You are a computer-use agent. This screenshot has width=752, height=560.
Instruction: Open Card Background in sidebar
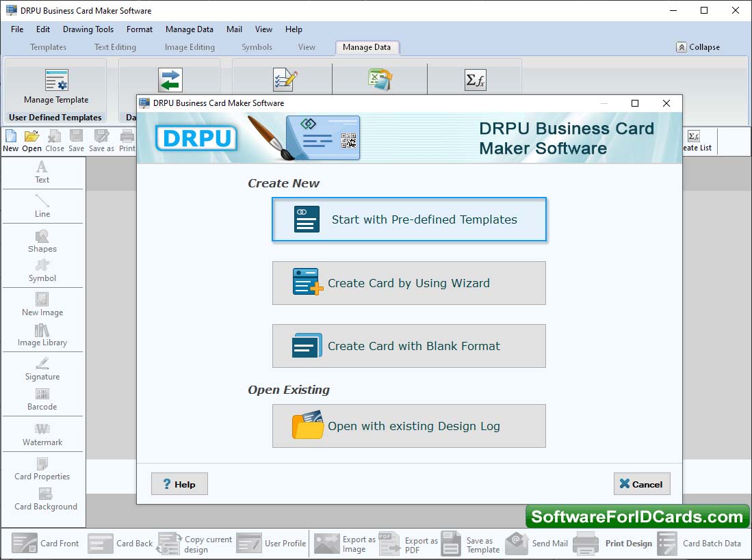(46, 500)
